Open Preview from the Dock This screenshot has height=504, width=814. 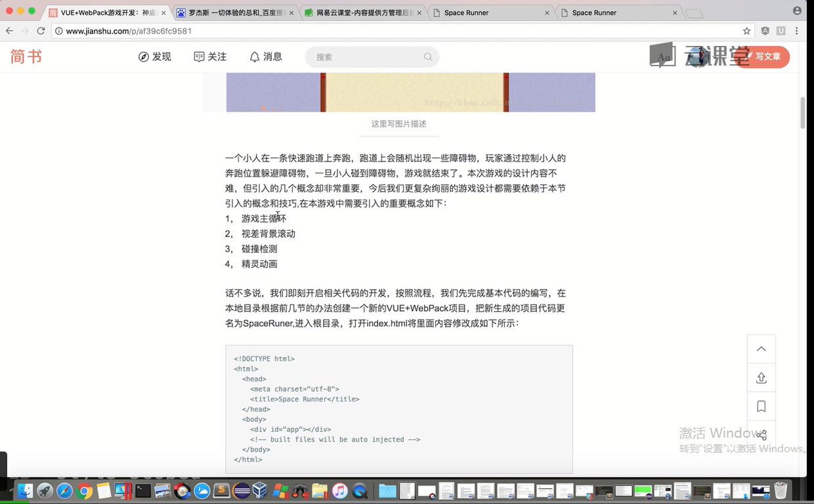click(162, 491)
